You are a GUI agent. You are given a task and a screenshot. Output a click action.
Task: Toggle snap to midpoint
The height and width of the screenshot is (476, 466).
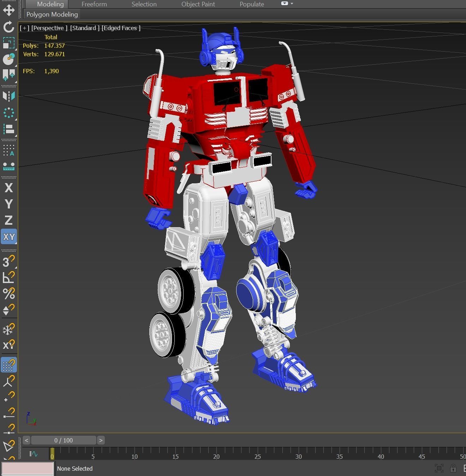pyautogui.click(x=8, y=428)
